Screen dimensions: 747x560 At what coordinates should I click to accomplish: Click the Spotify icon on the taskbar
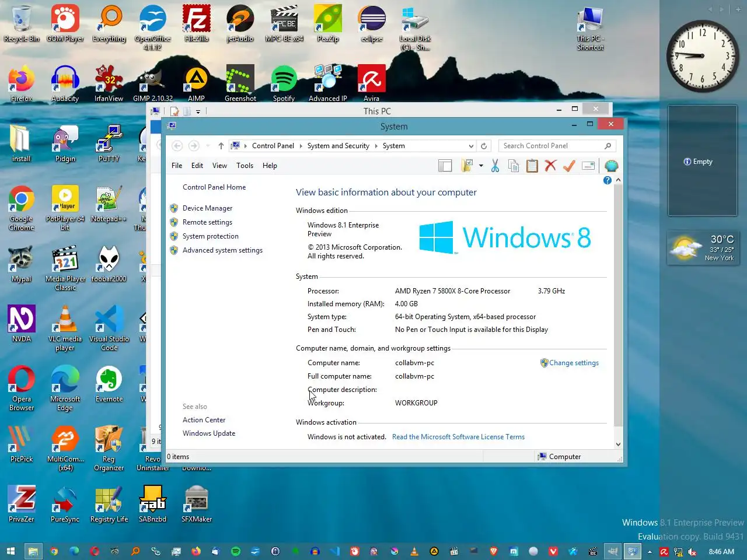pos(236,551)
